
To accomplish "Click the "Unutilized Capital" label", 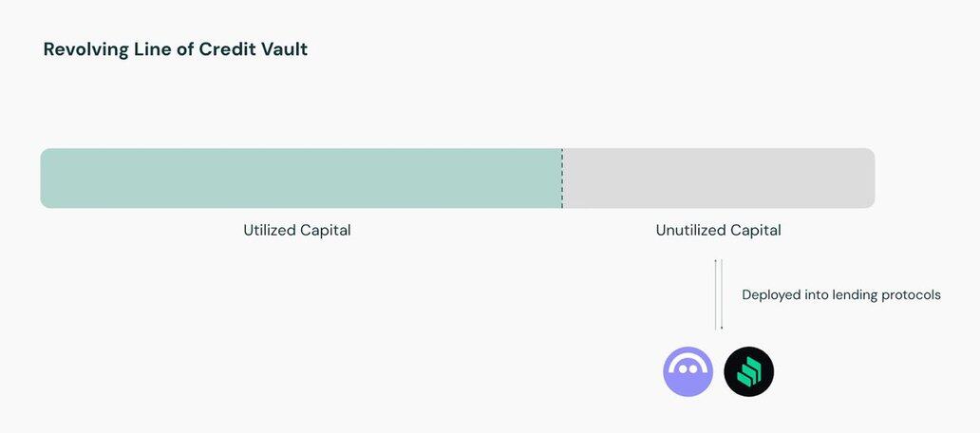I will (x=718, y=231).
